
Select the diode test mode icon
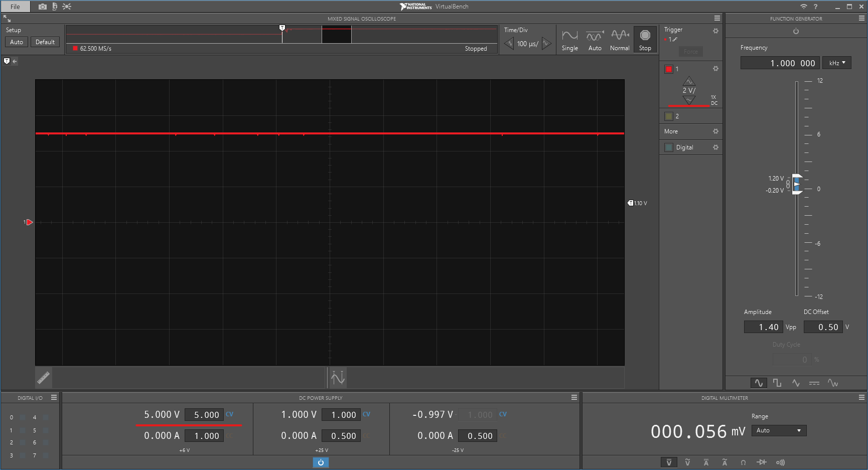(762, 462)
